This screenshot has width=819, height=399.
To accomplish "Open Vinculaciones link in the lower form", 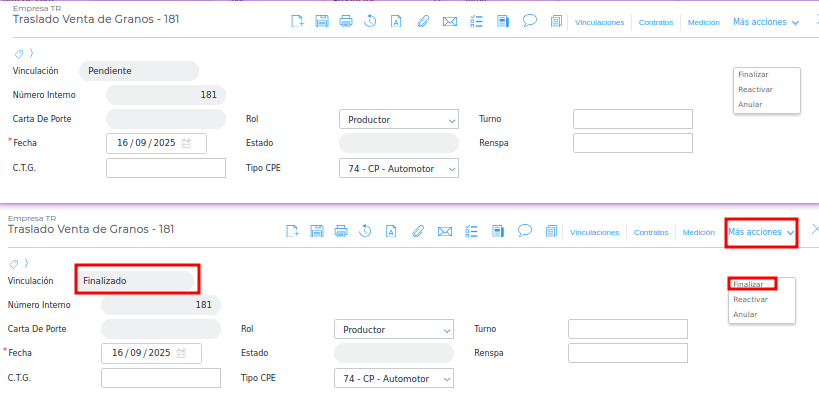I will coord(594,232).
